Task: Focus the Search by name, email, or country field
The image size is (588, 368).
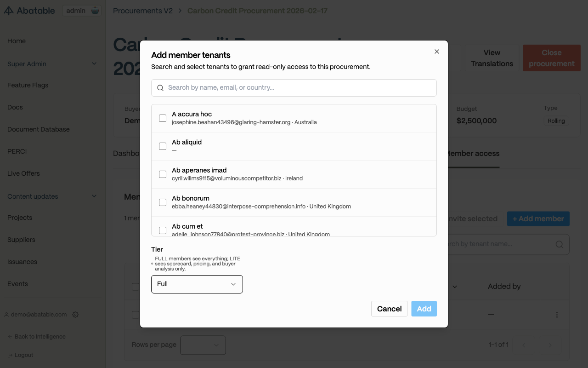Action: click(294, 88)
